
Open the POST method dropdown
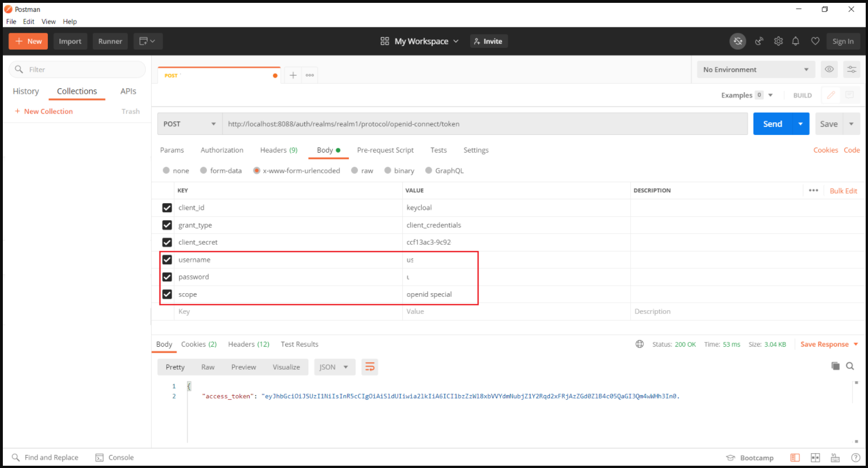tap(190, 124)
